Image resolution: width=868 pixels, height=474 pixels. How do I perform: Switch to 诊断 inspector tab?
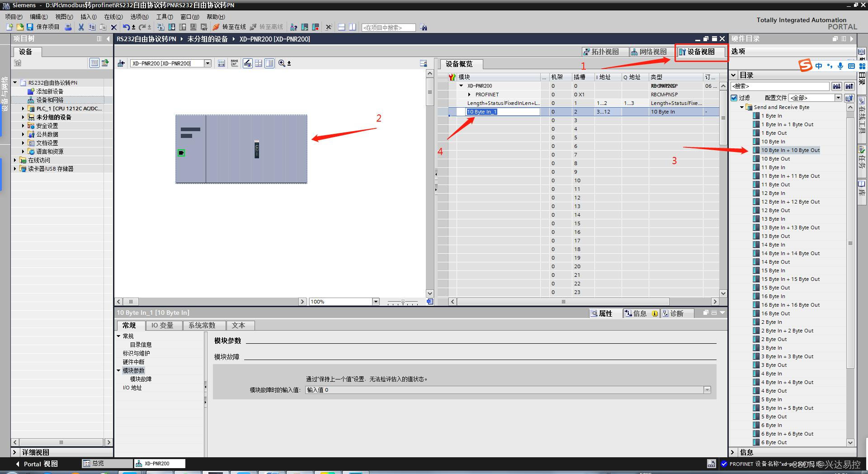[x=676, y=313]
